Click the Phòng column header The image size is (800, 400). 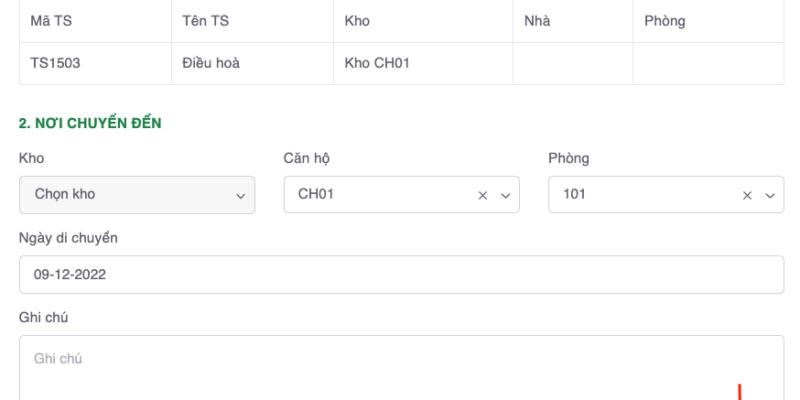[x=664, y=21]
